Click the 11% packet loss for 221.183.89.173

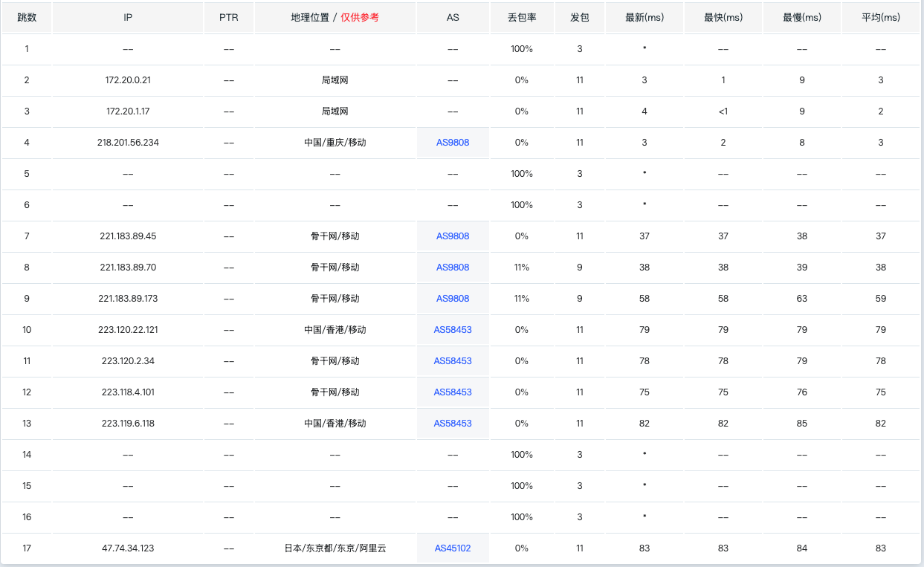click(x=522, y=299)
